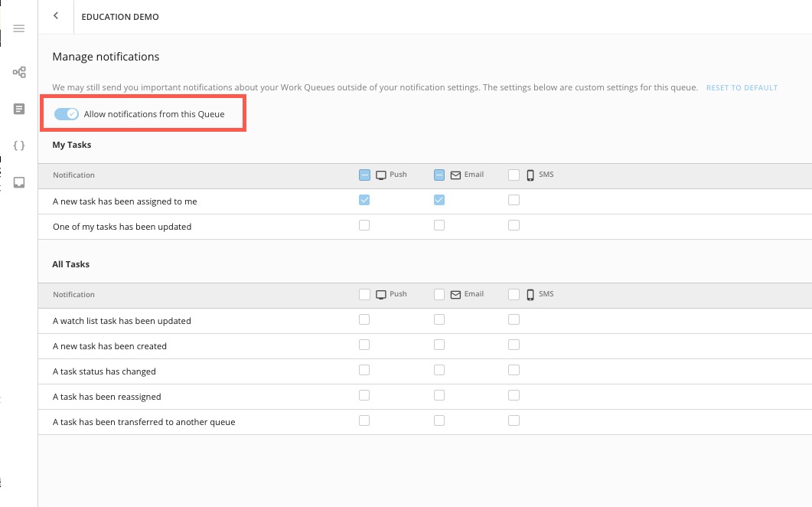The height and width of the screenshot is (507, 812).
Task: Open the document list sidebar icon
Action: [19, 110]
